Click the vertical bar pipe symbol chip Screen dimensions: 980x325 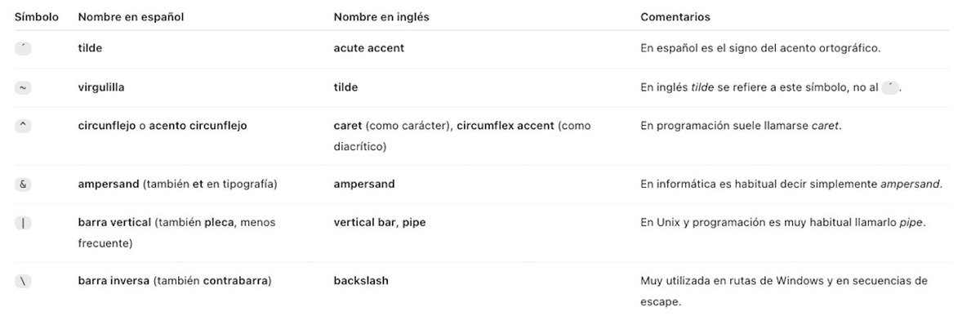pyautogui.click(x=23, y=223)
